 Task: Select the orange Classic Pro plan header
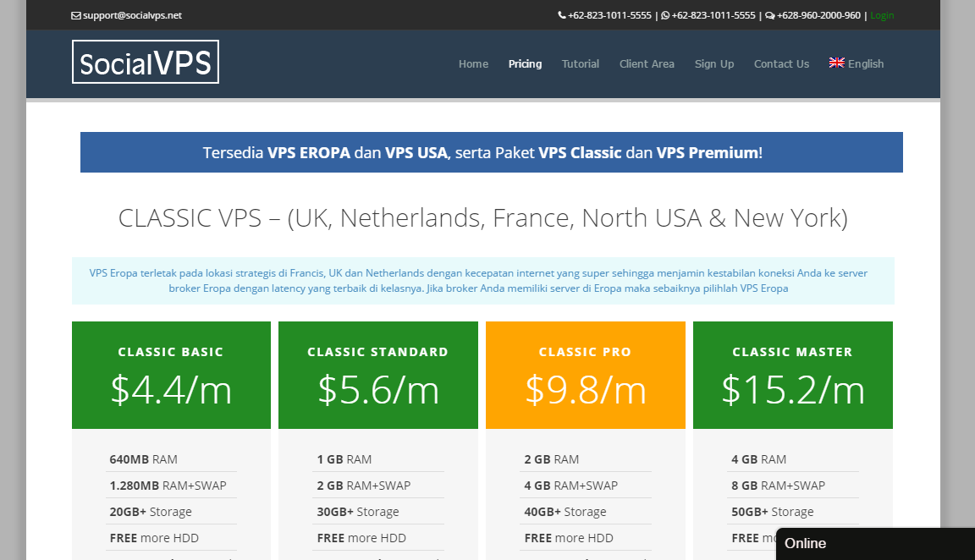pos(586,375)
